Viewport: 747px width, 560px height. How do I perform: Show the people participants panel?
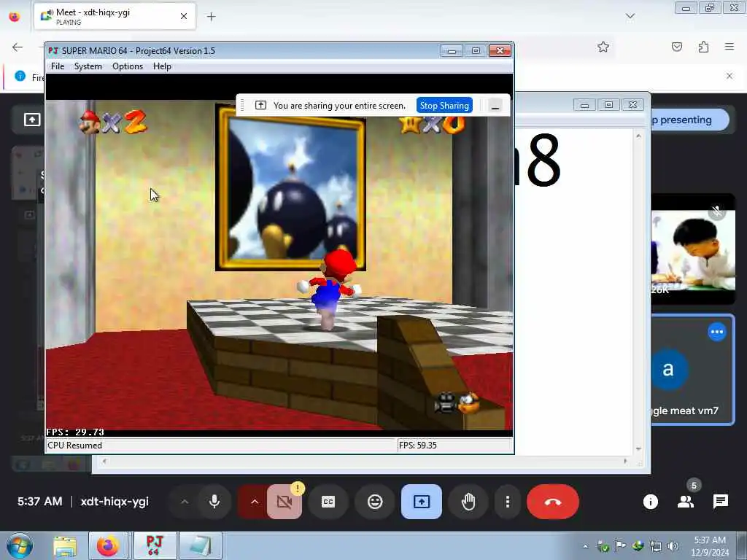coord(686,502)
